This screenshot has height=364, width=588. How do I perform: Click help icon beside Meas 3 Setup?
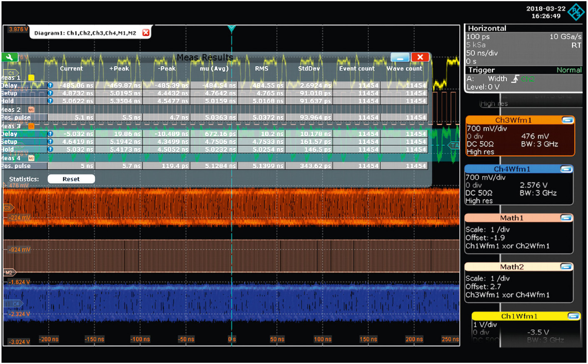[50, 142]
